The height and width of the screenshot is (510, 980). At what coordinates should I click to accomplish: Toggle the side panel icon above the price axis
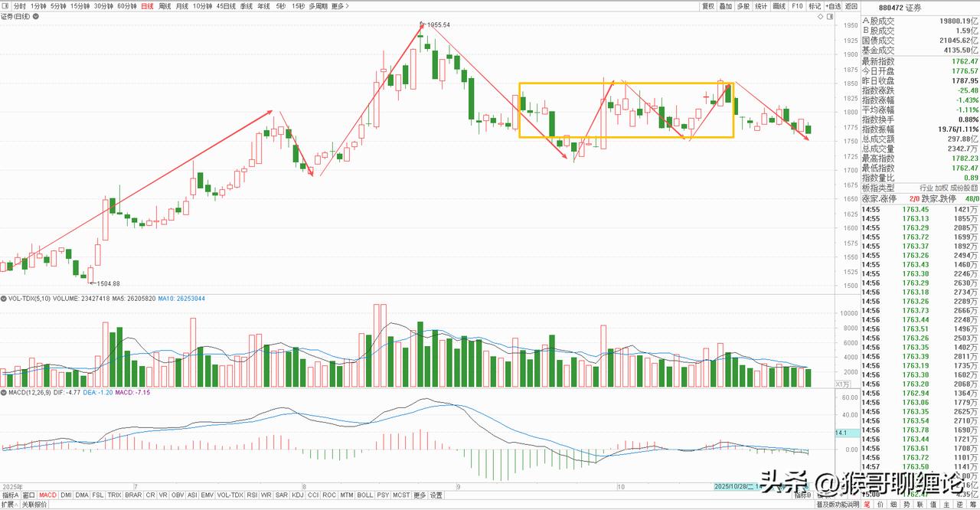(x=830, y=16)
